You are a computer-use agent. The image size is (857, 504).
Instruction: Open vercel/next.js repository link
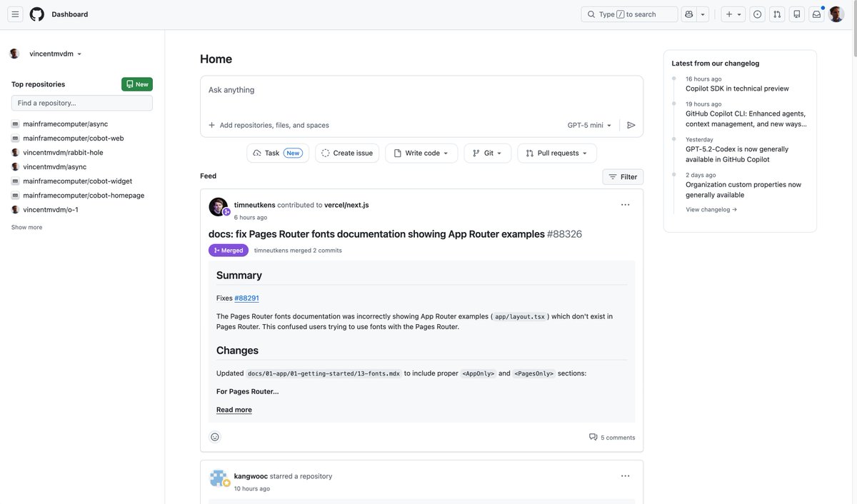pos(346,205)
